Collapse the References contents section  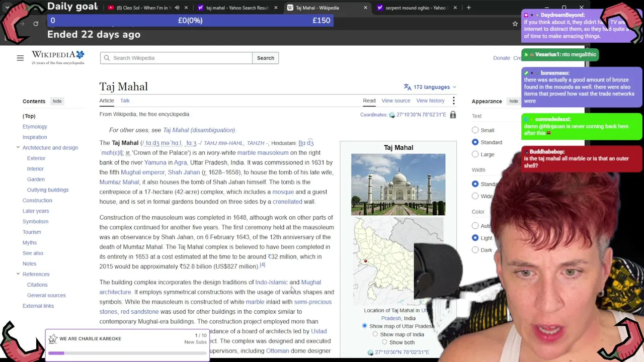tap(18, 274)
